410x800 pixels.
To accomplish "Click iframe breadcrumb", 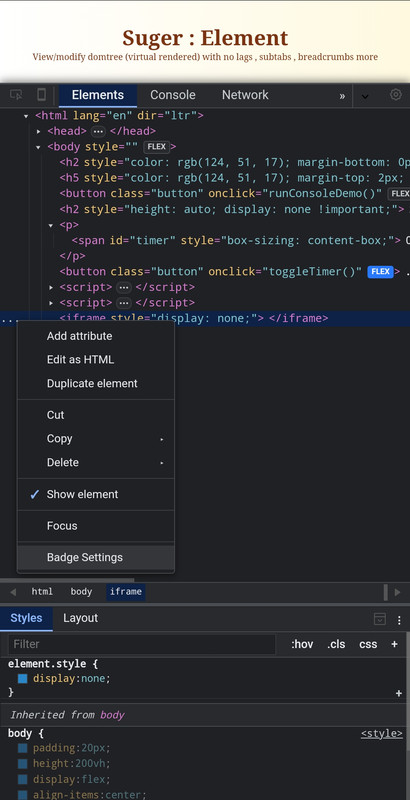I will tap(125, 592).
